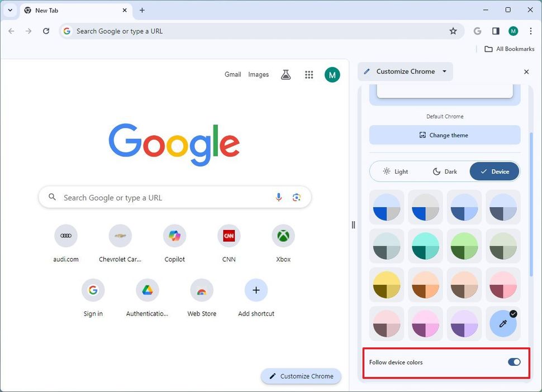Open the Customize Chrome dropdown arrow

point(444,71)
